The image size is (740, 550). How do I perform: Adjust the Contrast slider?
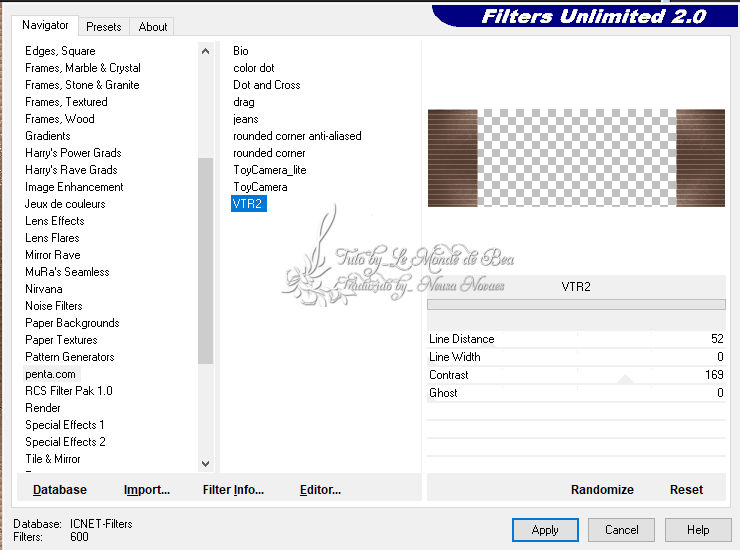click(x=576, y=375)
